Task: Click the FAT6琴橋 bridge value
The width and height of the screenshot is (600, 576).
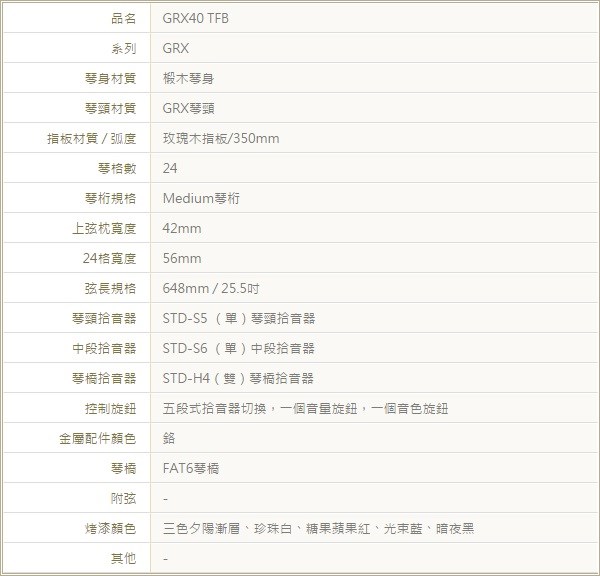Action: tap(191, 468)
